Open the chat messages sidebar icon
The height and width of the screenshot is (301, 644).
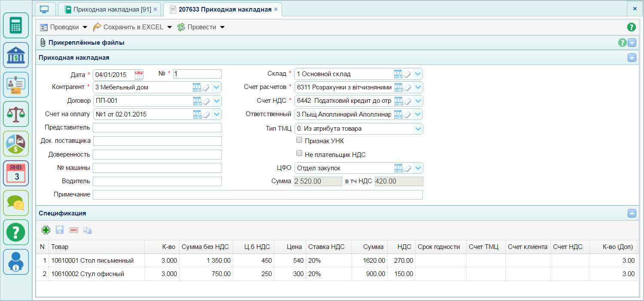[x=16, y=203]
